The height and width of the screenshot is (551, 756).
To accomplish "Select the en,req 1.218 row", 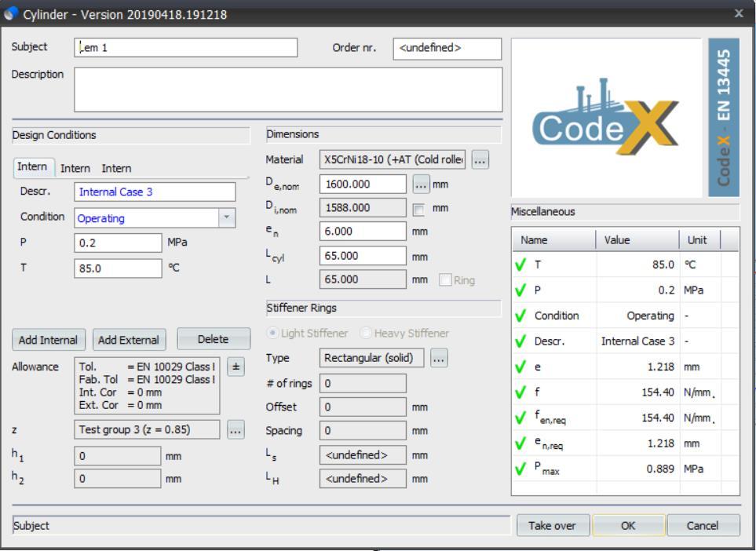I will 626,443.
